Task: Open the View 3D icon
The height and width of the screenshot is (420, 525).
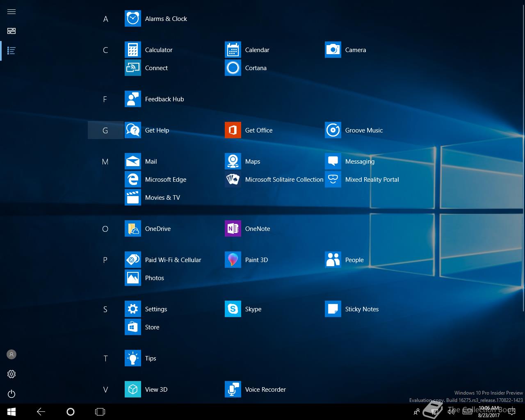Action: coord(132,389)
